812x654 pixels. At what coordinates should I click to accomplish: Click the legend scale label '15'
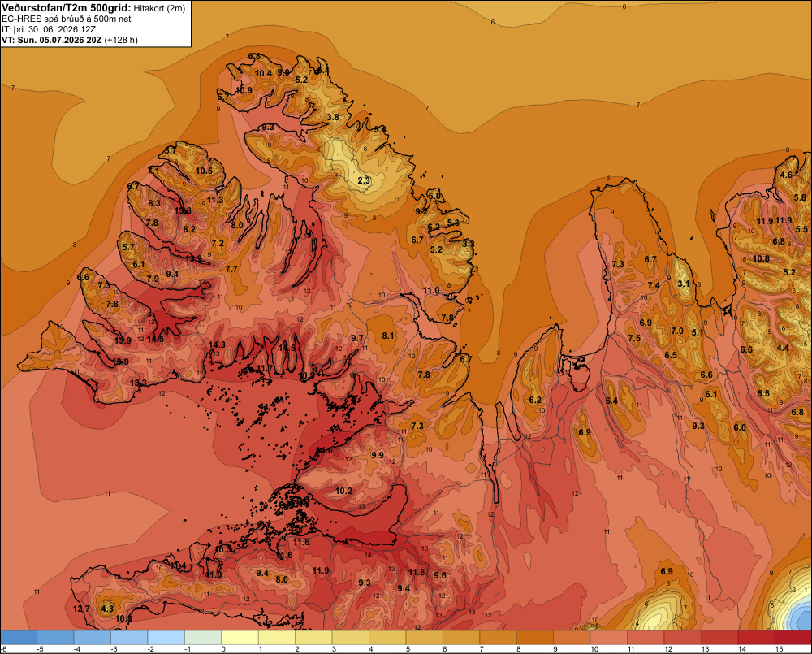pos(779,649)
